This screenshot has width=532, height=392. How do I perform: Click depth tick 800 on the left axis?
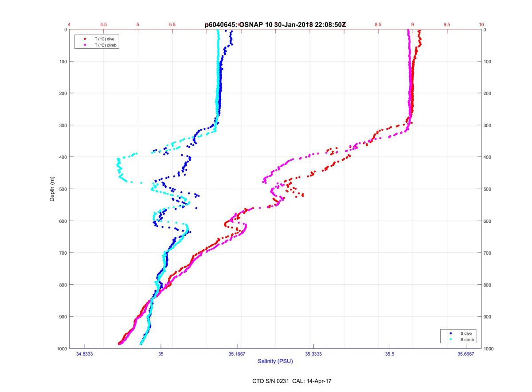pos(63,285)
